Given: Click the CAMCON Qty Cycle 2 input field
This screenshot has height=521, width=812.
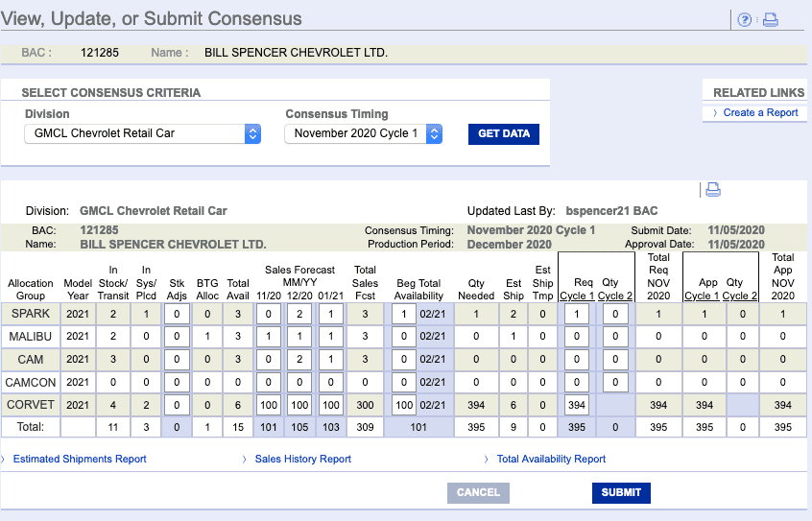Looking at the screenshot, I should [615, 382].
